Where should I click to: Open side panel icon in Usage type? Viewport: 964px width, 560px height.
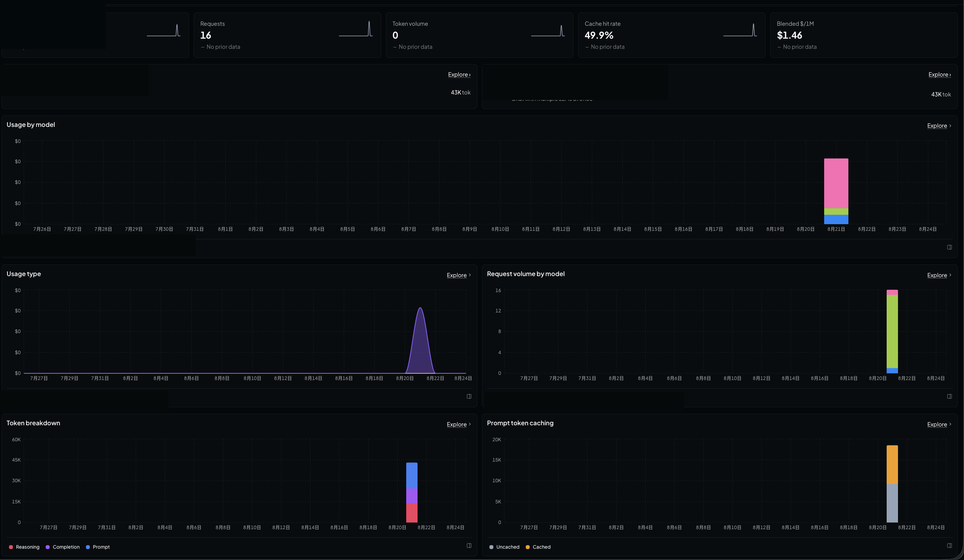(469, 396)
